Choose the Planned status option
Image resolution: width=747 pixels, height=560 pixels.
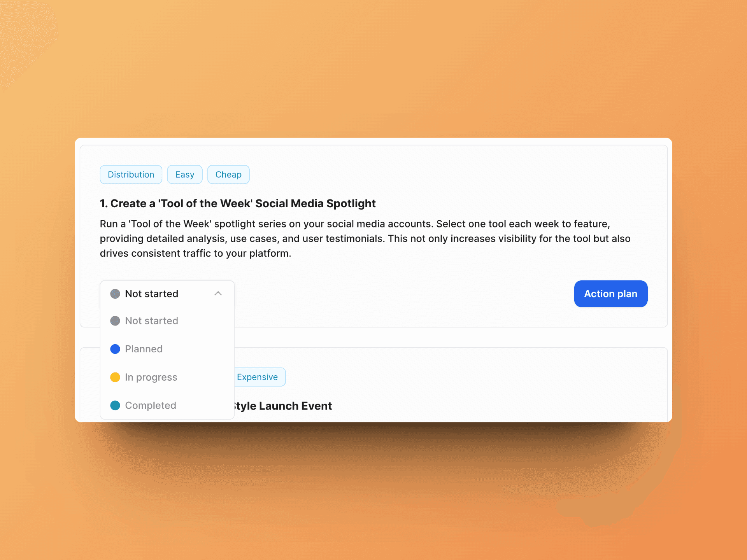point(167,349)
